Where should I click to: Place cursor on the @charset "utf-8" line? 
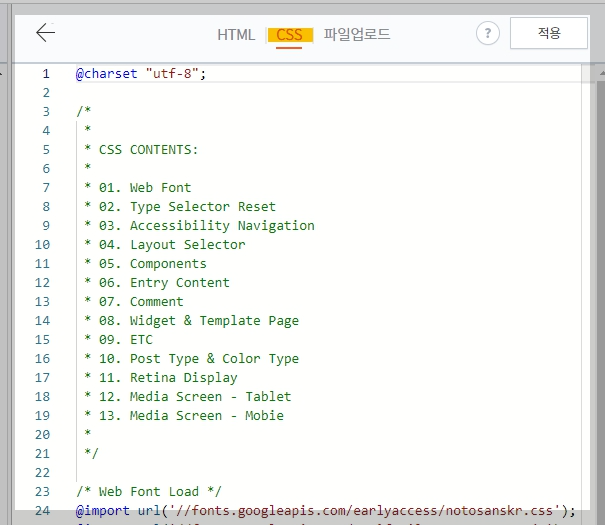(x=141, y=73)
